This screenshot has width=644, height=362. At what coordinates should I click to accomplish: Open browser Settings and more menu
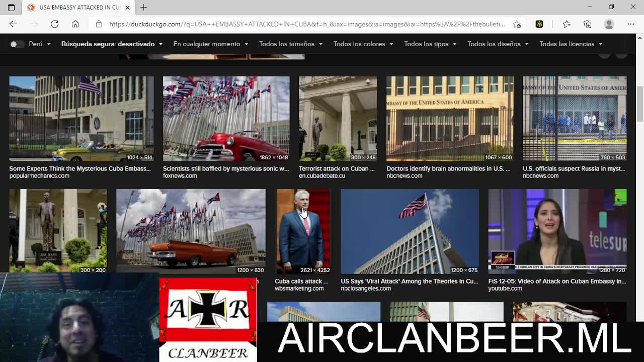click(630, 24)
